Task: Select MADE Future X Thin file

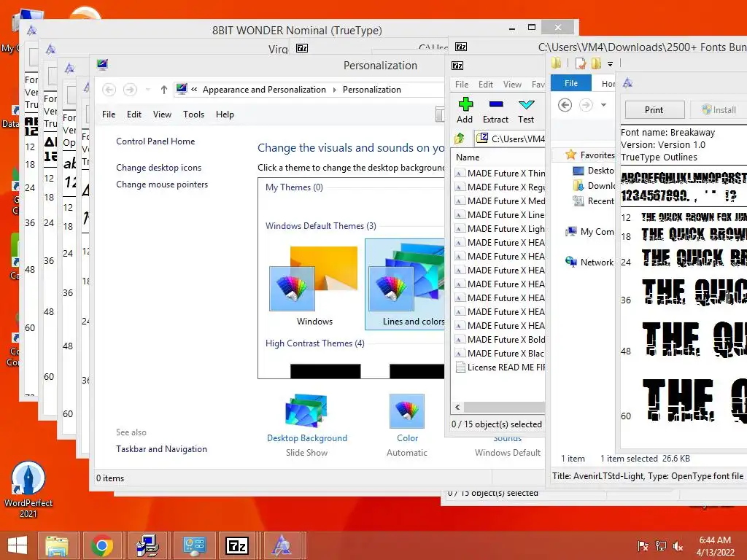Action: tap(500, 174)
